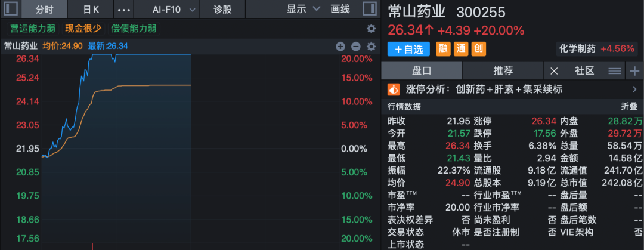Select the 盘口 tab
The height and width of the screenshot is (250, 644).
pyautogui.click(x=422, y=71)
